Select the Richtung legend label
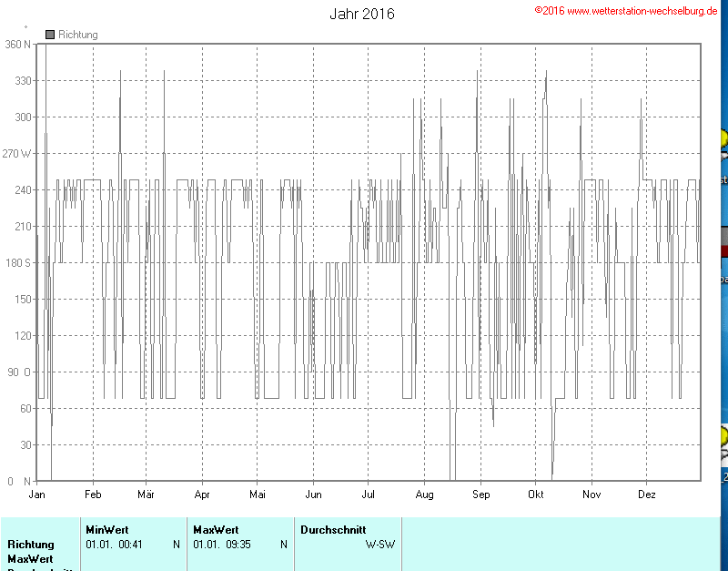728x571 pixels. pyautogui.click(x=78, y=35)
